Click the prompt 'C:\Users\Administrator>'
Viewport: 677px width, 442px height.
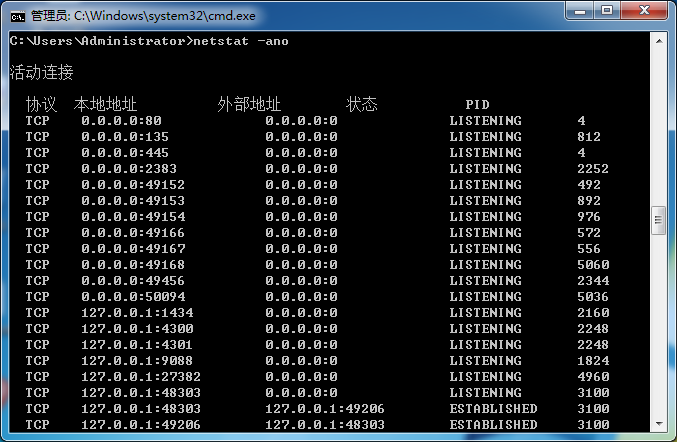tap(101, 41)
